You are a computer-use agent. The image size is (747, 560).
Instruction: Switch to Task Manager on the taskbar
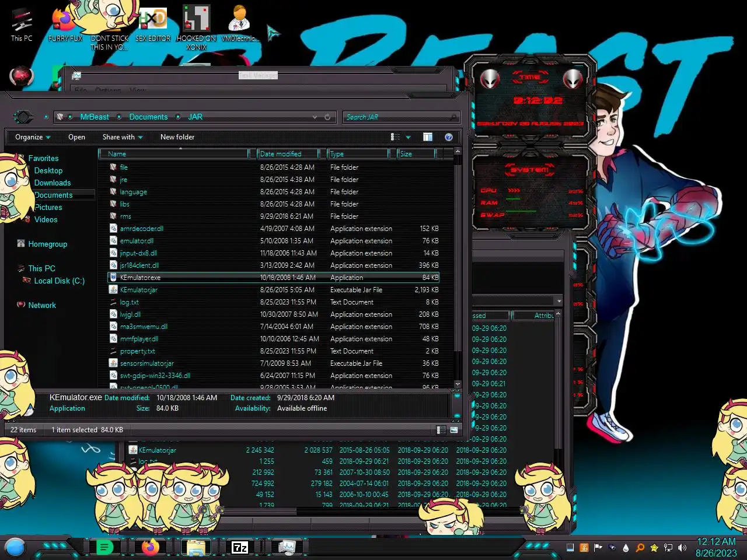(x=287, y=547)
